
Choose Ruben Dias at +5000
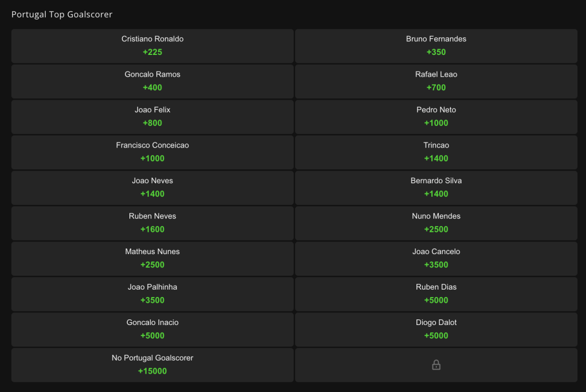pos(436,294)
